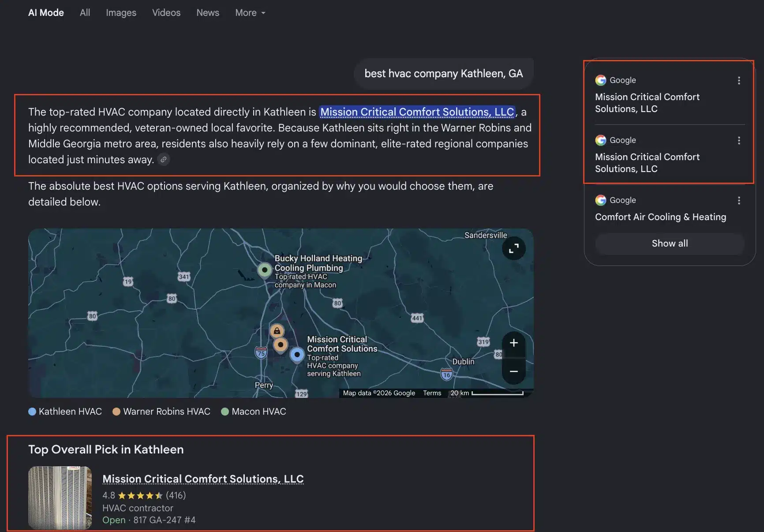Click 'Map data ©2026 Google' text
This screenshot has height=532, width=764.
379,393
